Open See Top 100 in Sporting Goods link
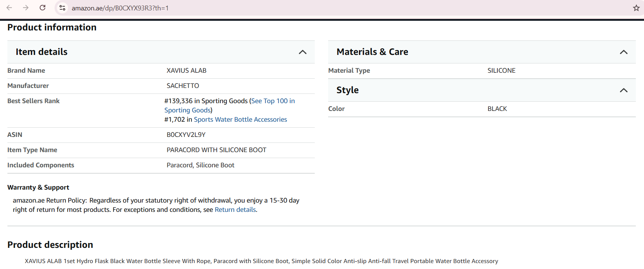 230,105
